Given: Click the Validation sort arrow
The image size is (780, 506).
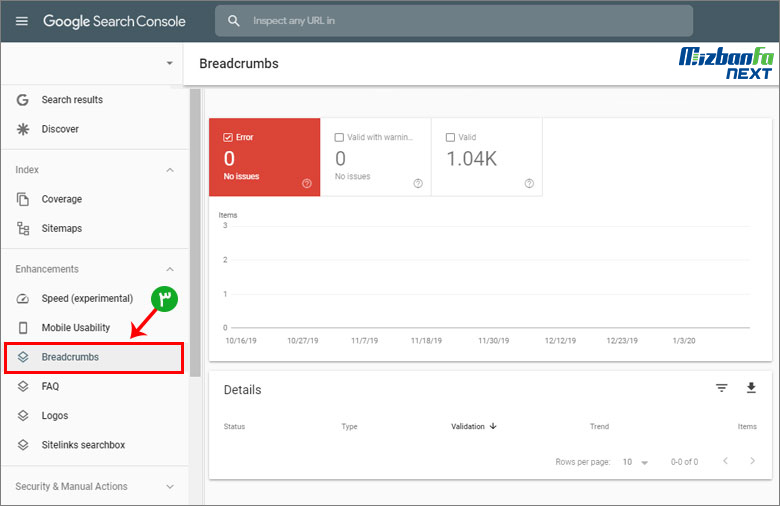Looking at the screenshot, I should coord(493,426).
